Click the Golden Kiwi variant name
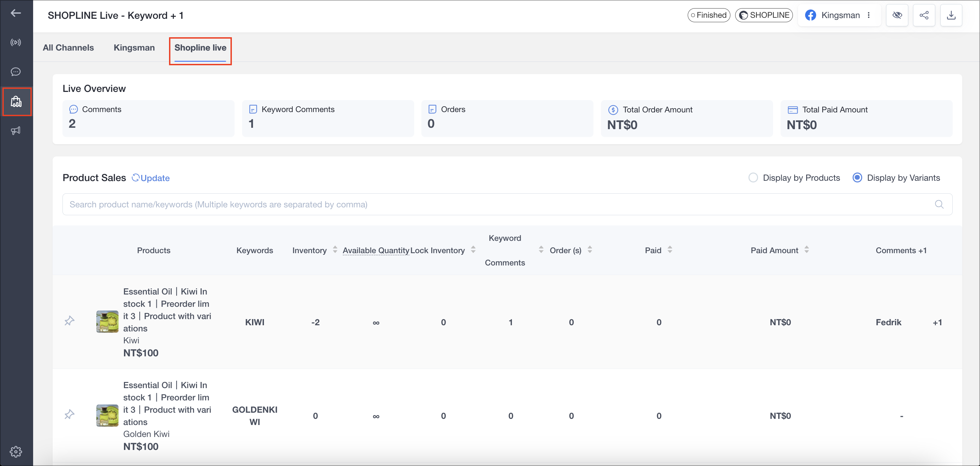Viewport: 980px width, 466px height. (146, 434)
